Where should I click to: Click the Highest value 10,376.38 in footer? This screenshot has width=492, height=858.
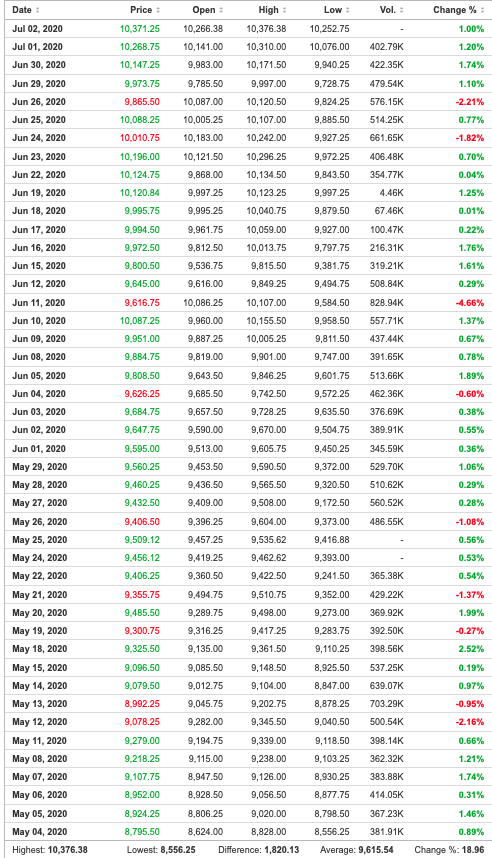point(68,850)
